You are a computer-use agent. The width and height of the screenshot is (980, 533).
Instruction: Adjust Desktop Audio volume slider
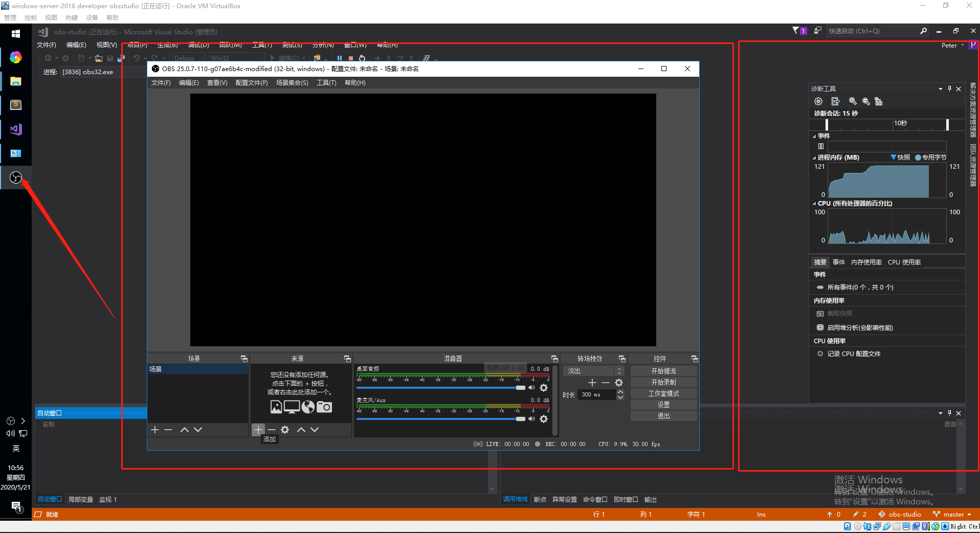pos(441,388)
